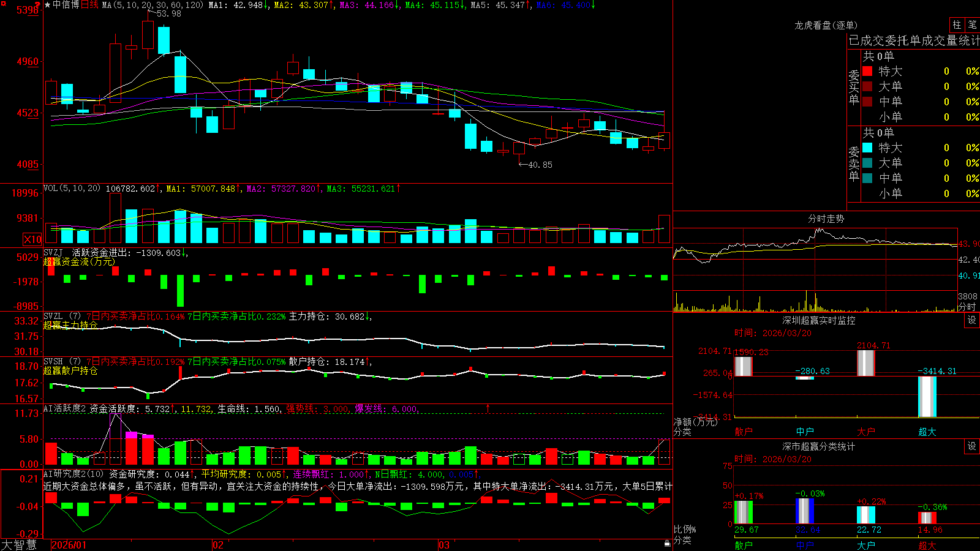Click the VOL(5,10,20) indicator label
980x551 pixels.
click(72, 189)
